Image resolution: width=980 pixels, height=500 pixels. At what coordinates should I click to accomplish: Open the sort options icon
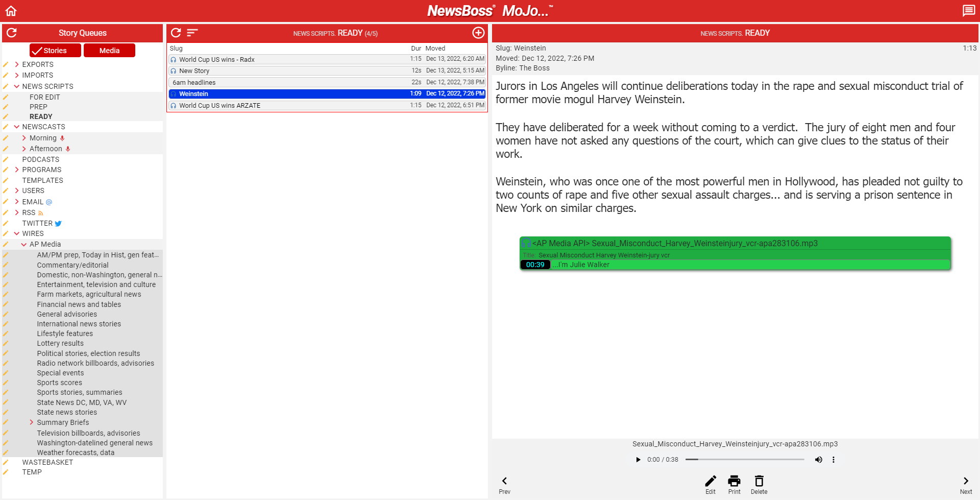[x=192, y=33]
